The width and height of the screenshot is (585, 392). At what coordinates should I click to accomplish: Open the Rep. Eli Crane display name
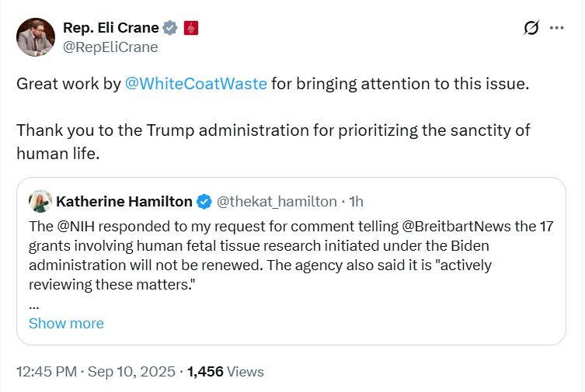click(110, 28)
